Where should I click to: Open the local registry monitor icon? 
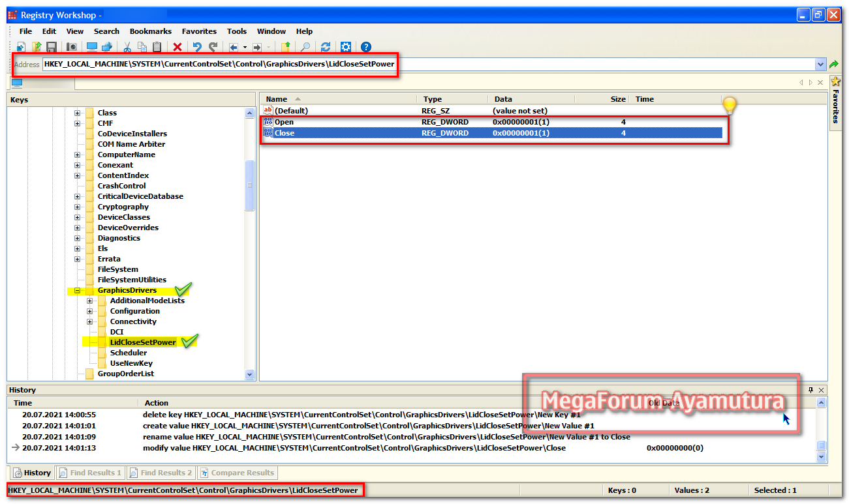[x=92, y=47]
